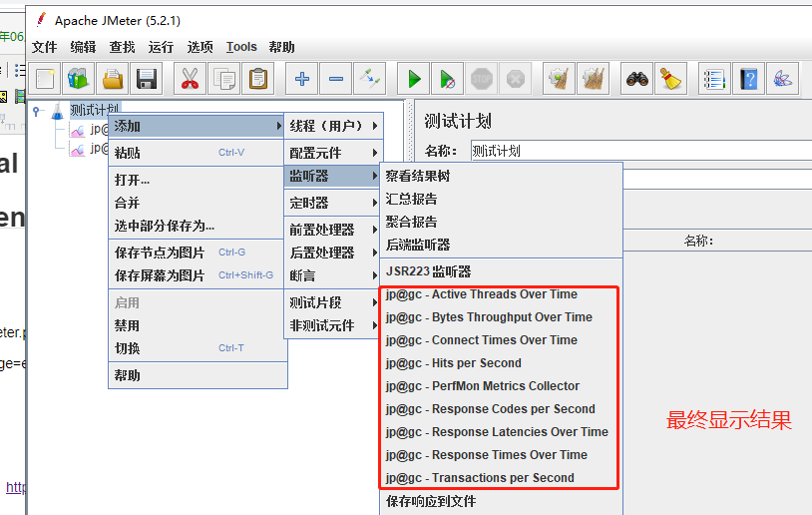
Task: Open the 编辑 menu
Action: pyautogui.click(x=83, y=47)
